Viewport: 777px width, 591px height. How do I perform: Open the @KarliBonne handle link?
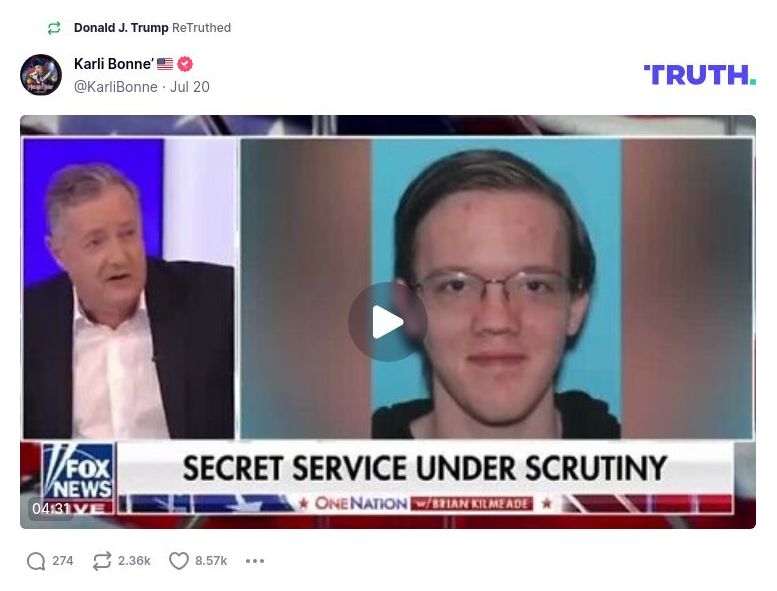coord(115,87)
